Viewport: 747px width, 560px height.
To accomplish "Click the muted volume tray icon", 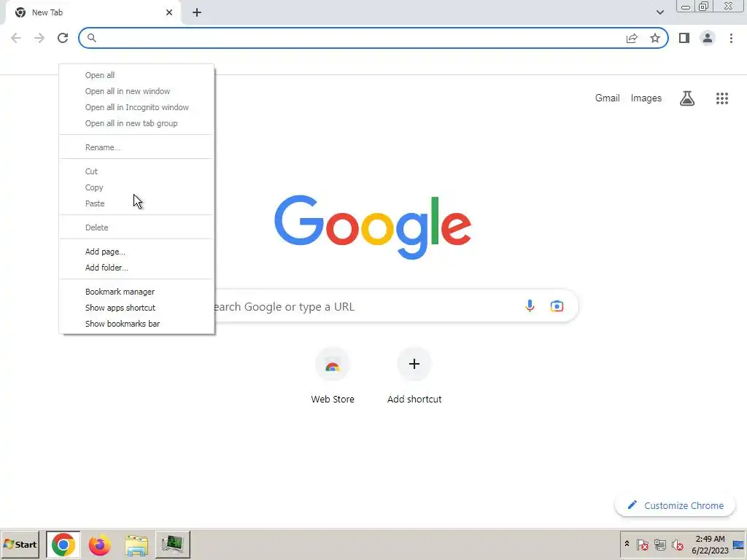I will (x=677, y=544).
